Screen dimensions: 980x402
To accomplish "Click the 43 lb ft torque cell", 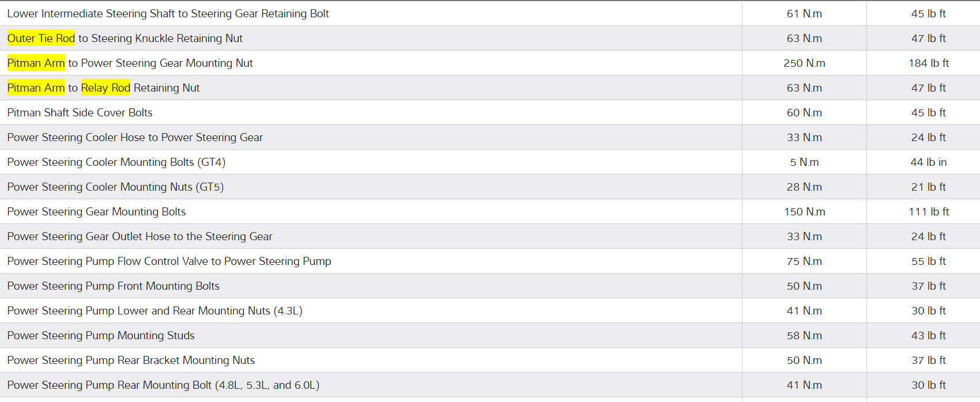I will (x=929, y=335).
